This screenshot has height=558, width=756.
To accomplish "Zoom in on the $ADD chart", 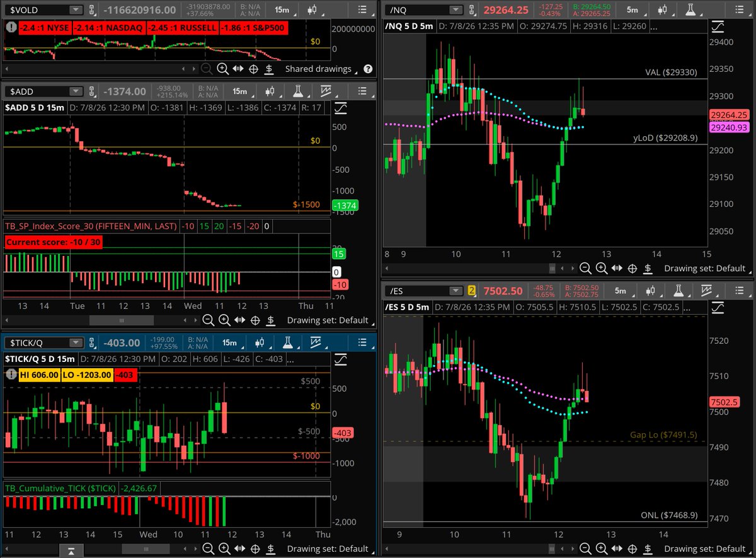I will point(224,320).
